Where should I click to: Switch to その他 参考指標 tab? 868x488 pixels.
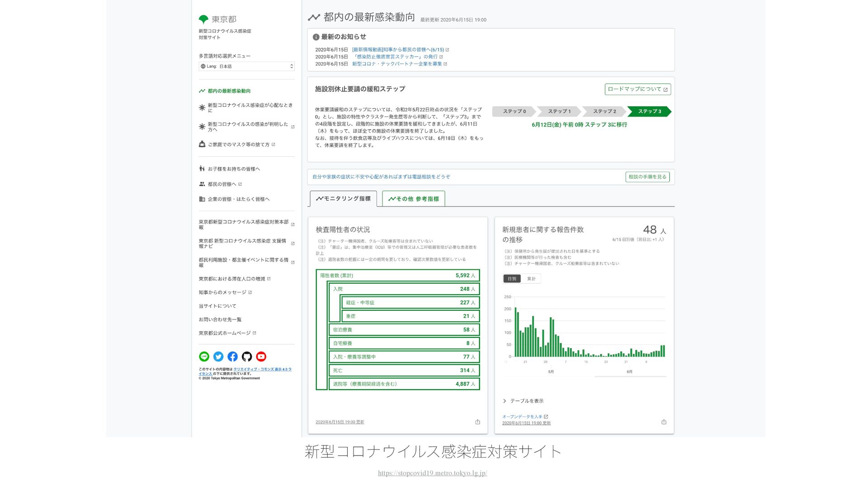click(x=413, y=199)
